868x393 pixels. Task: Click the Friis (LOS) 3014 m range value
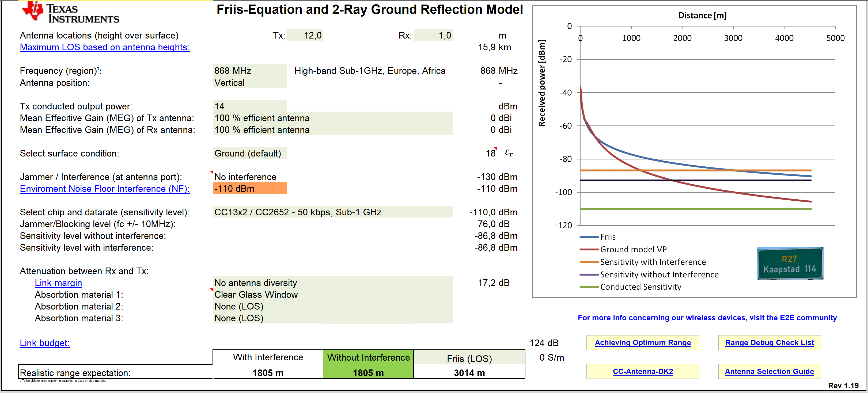click(x=469, y=373)
